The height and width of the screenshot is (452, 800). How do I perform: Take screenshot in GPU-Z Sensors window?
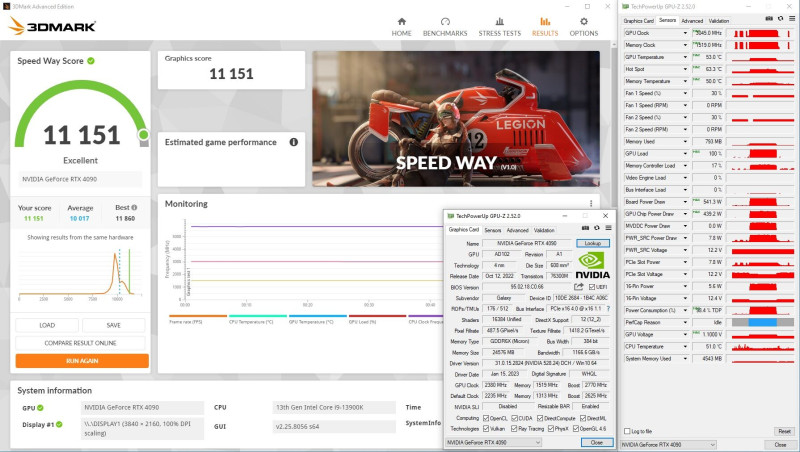point(769,18)
